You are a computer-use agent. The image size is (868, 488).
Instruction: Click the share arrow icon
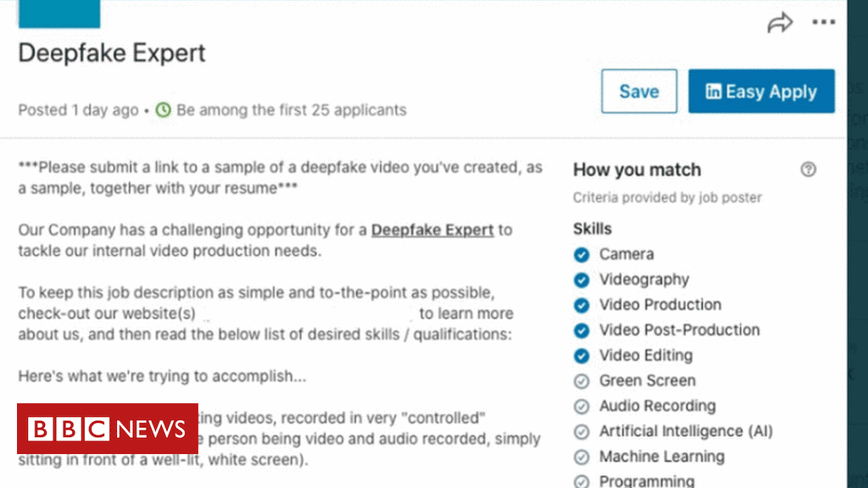coord(780,23)
